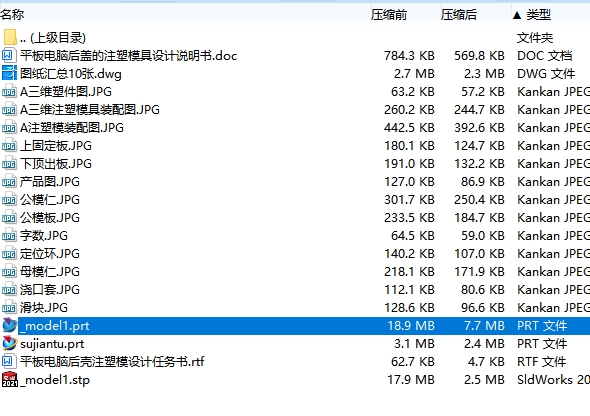Toggle the sort arrow beside 类型
Viewport: 590px width, 416px height.
tap(517, 15)
